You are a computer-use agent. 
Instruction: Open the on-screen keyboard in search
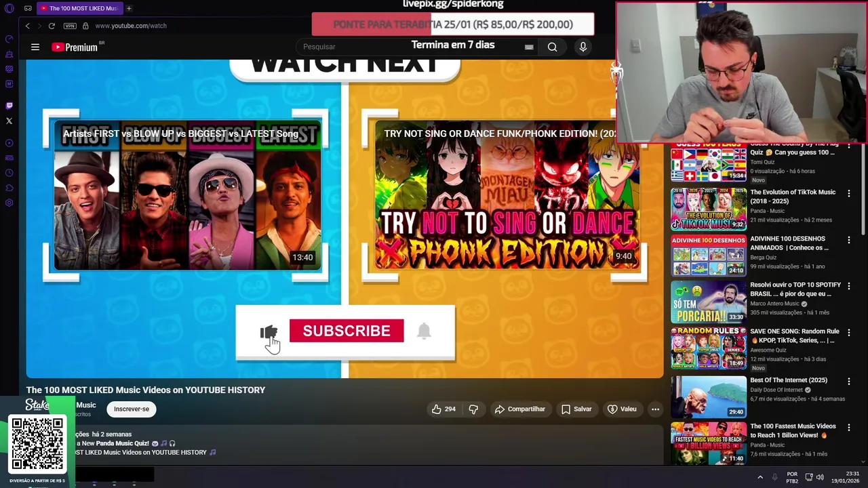click(x=529, y=47)
